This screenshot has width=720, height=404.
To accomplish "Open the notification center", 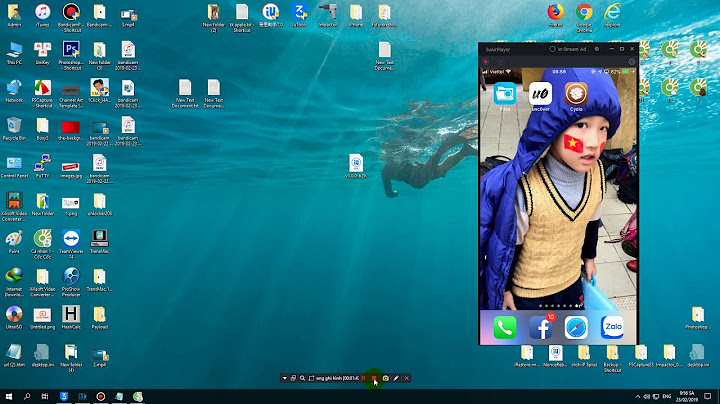I will pyautogui.click(x=708, y=396).
